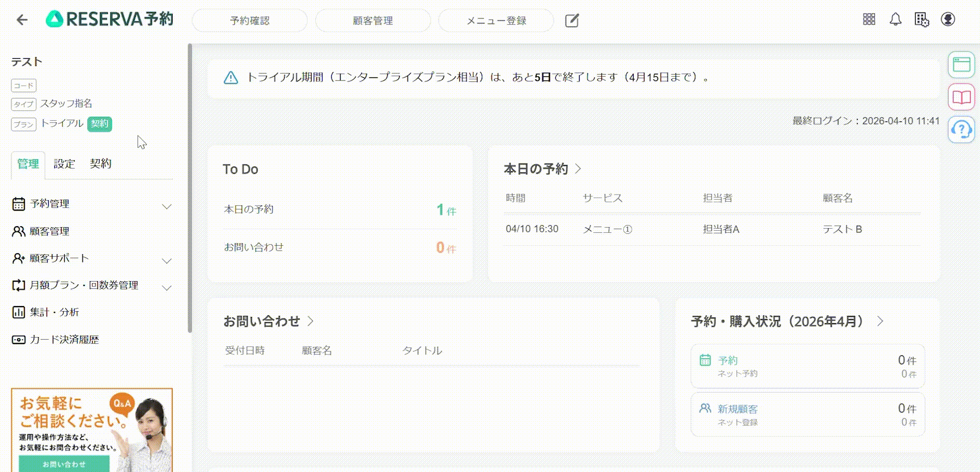Select the 管理 tab
Image resolution: width=980 pixels, height=472 pixels.
28,164
